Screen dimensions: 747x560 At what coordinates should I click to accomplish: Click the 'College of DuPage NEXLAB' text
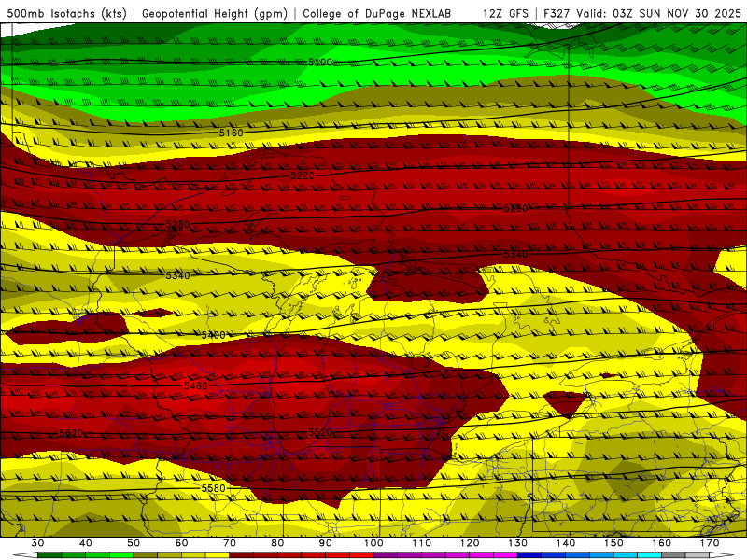click(x=376, y=14)
